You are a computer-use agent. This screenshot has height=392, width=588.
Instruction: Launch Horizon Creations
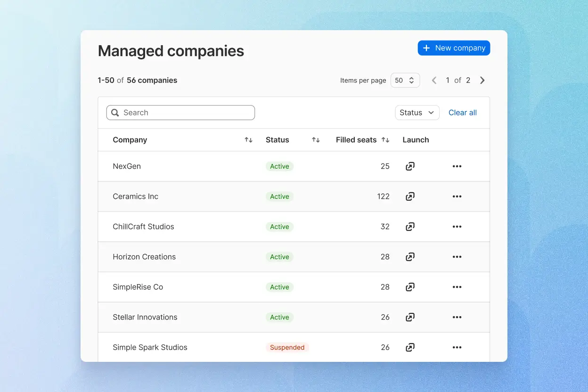[410, 257]
